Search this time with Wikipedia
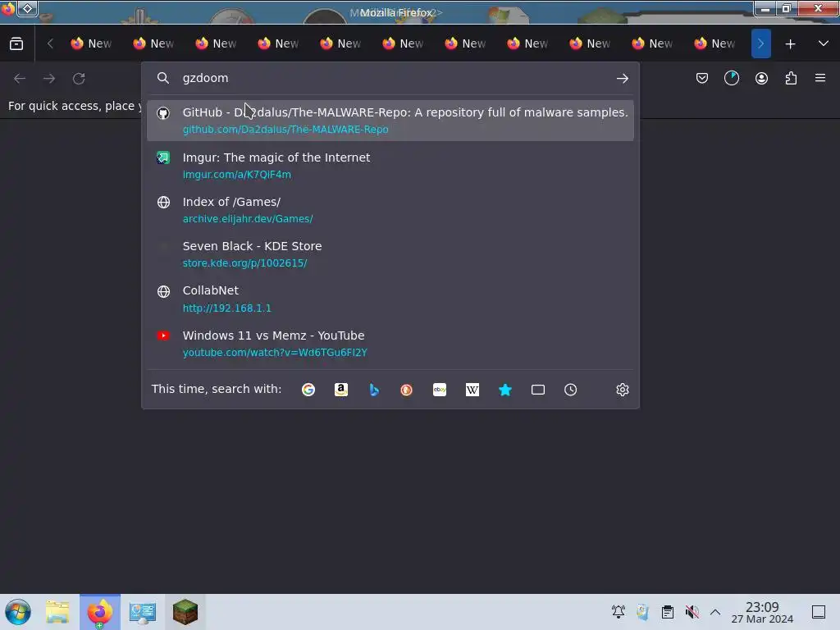Image resolution: width=840 pixels, height=630 pixels. 472,390
